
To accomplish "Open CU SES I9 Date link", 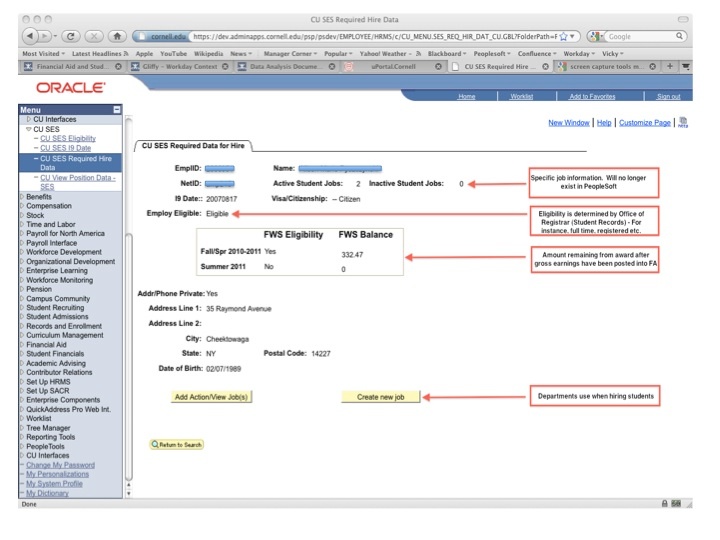I will click(65, 148).
